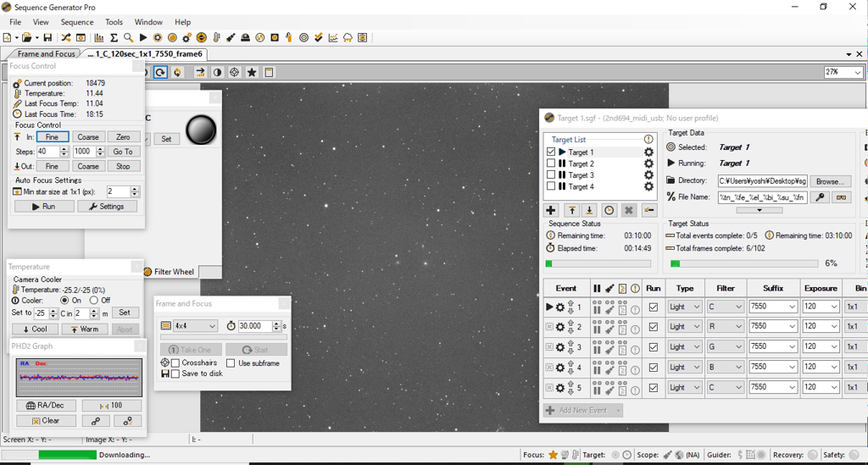Open the Sigma statistics tool in toolbar
This screenshot has height=465, width=868.
114,37
